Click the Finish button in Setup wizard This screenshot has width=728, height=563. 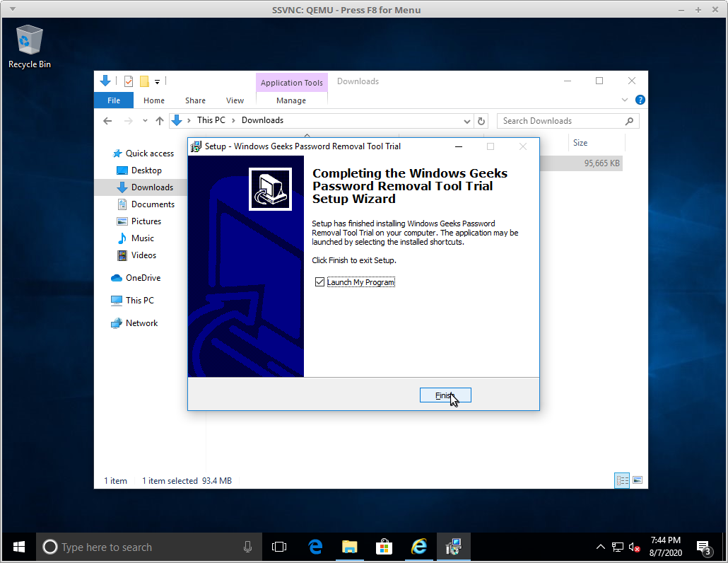[x=445, y=395]
